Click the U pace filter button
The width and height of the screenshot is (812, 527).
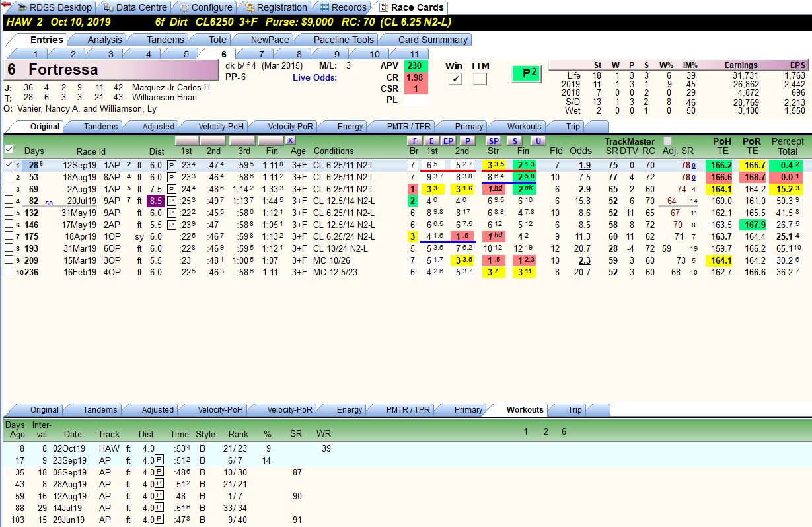[538, 141]
